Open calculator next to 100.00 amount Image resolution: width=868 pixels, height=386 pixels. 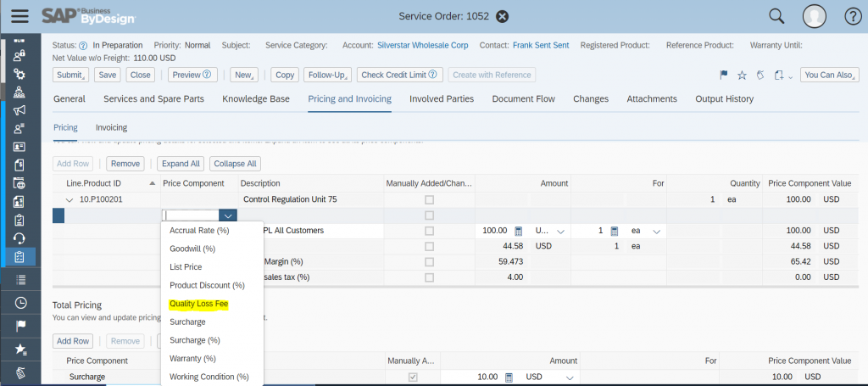519,231
